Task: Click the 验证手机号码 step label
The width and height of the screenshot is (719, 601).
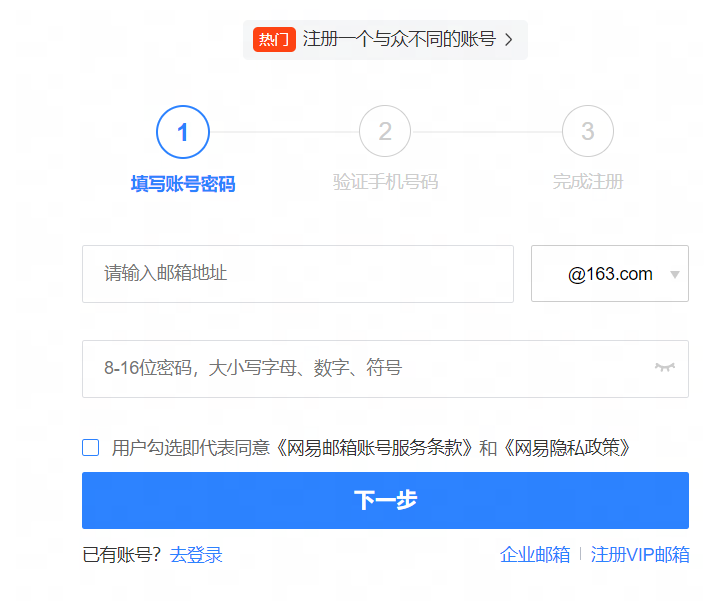Action: 385,182
